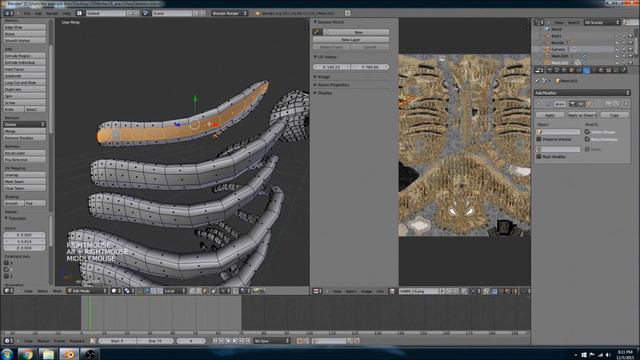Viewport: 640px width, 360px height.
Task: Click the 3D viewport editor type icon
Action: (x=8, y=291)
